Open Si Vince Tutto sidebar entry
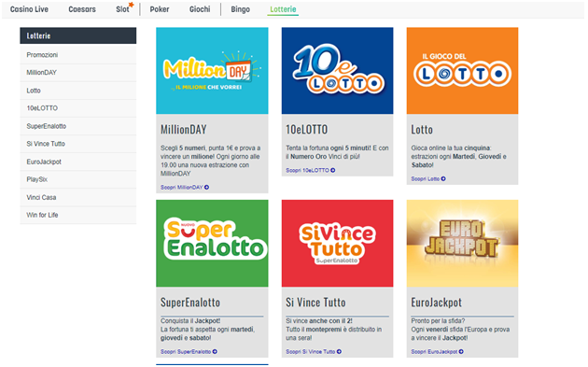Image resolution: width=588 pixels, height=367 pixels. coord(78,144)
